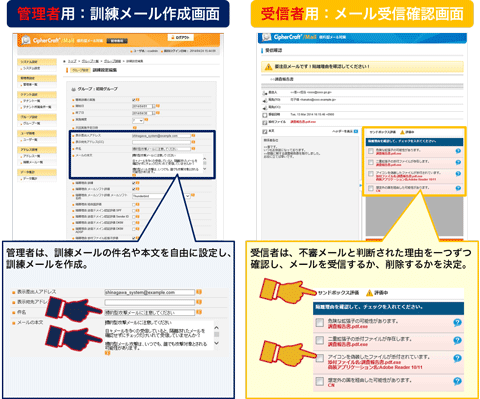Open グループ一覧 in the admin sidebar
This screenshot has width=480, height=399.
[x=32, y=123]
